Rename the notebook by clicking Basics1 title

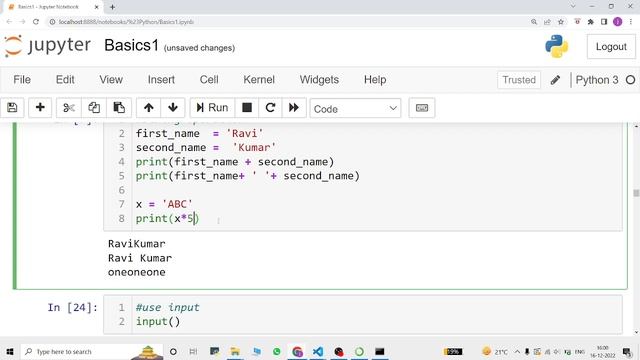pos(131,45)
